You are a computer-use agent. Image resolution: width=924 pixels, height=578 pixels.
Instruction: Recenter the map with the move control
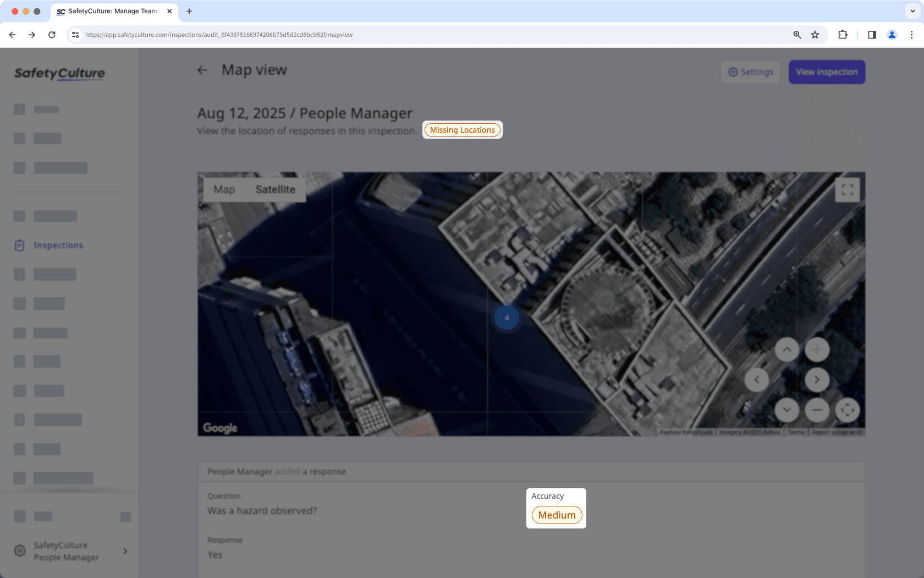click(x=848, y=410)
